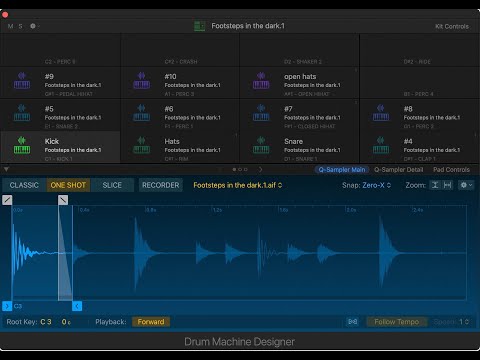Click the blue start marker arrow

point(7,306)
